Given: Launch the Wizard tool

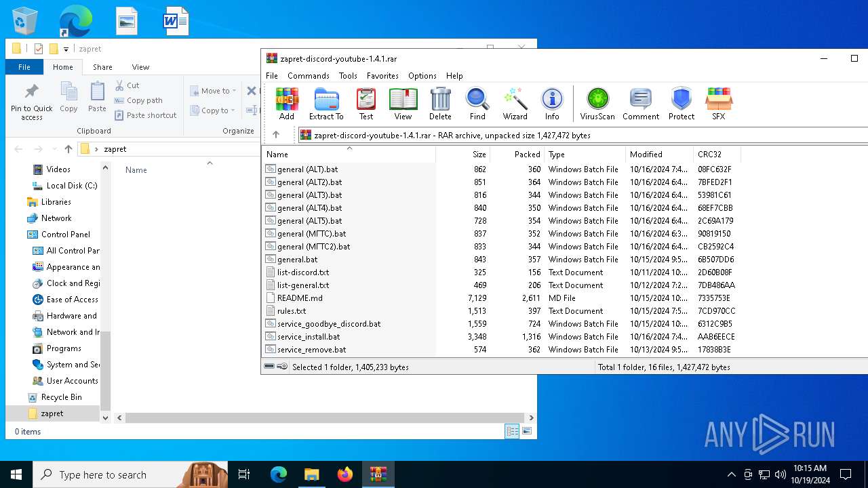Looking at the screenshot, I should pyautogui.click(x=515, y=104).
